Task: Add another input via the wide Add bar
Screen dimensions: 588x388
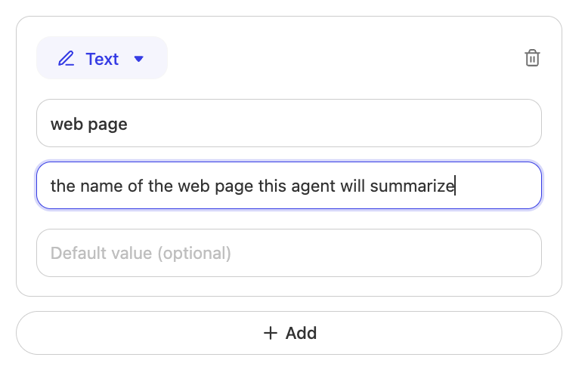Action: [x=289, y=333]
